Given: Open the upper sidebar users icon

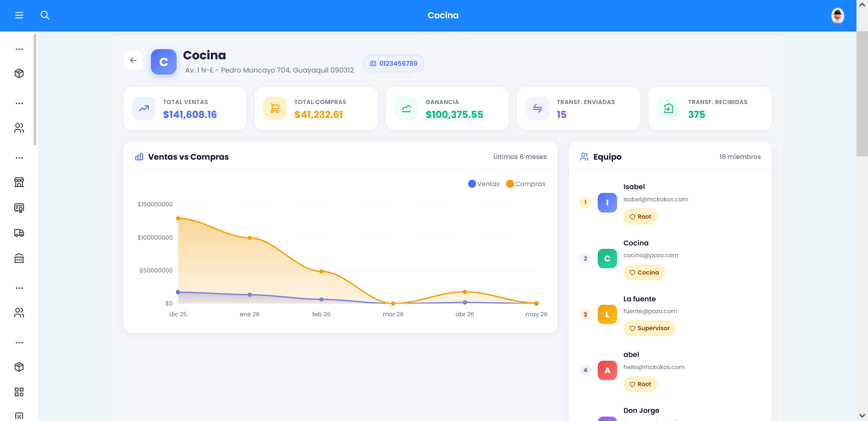Looking at the screenshot, I should [19, 128].
